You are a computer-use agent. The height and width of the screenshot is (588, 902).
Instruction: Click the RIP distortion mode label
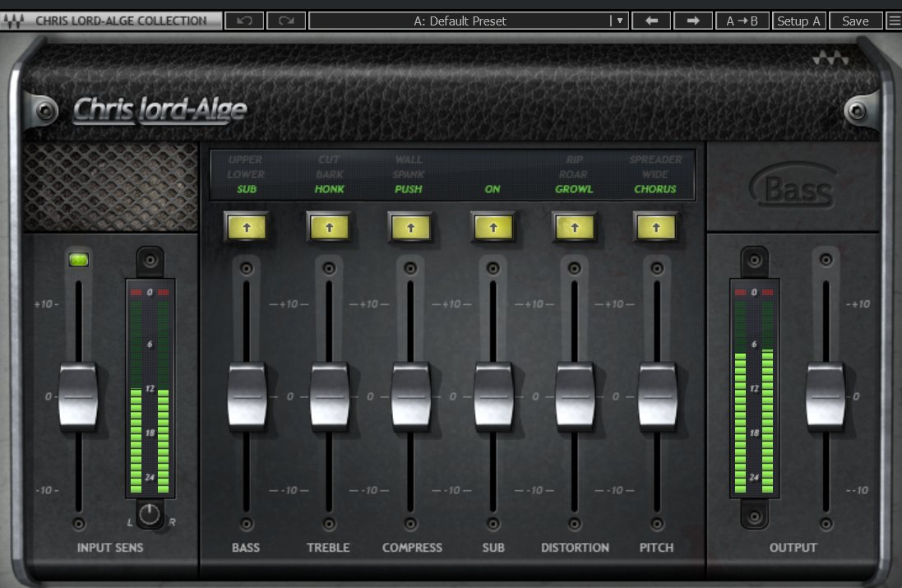(575, 160)
